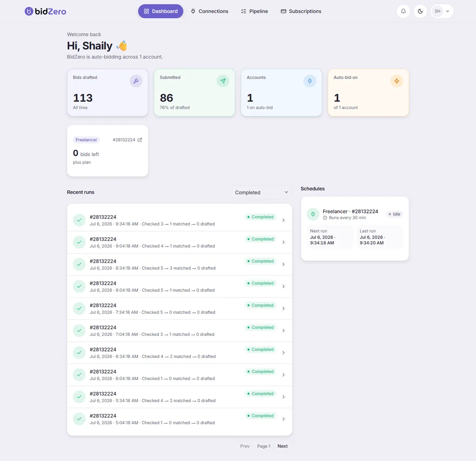Click the check icon of the 8:34:18 AM run
Viewport: 476px width, 461px height.
tap(79, 264)
